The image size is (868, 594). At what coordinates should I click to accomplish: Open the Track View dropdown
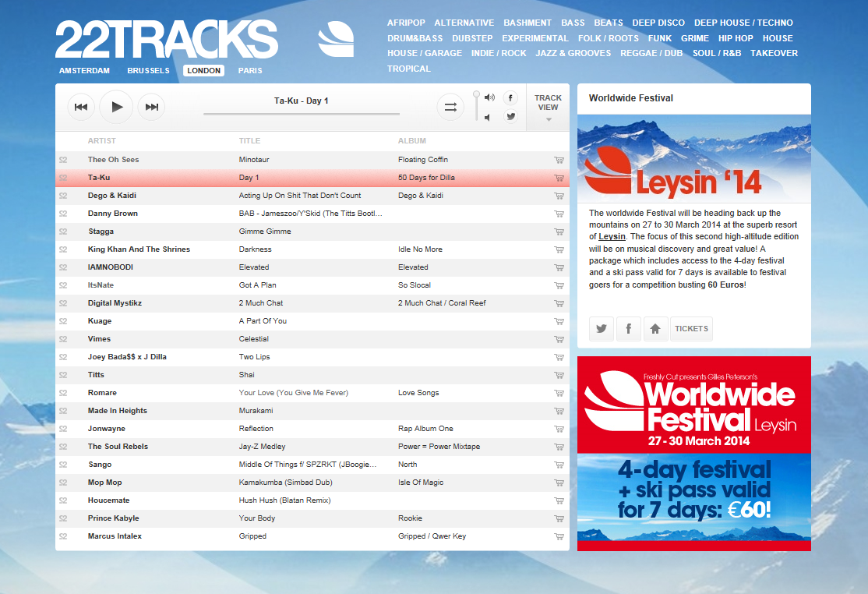[548, 108]
